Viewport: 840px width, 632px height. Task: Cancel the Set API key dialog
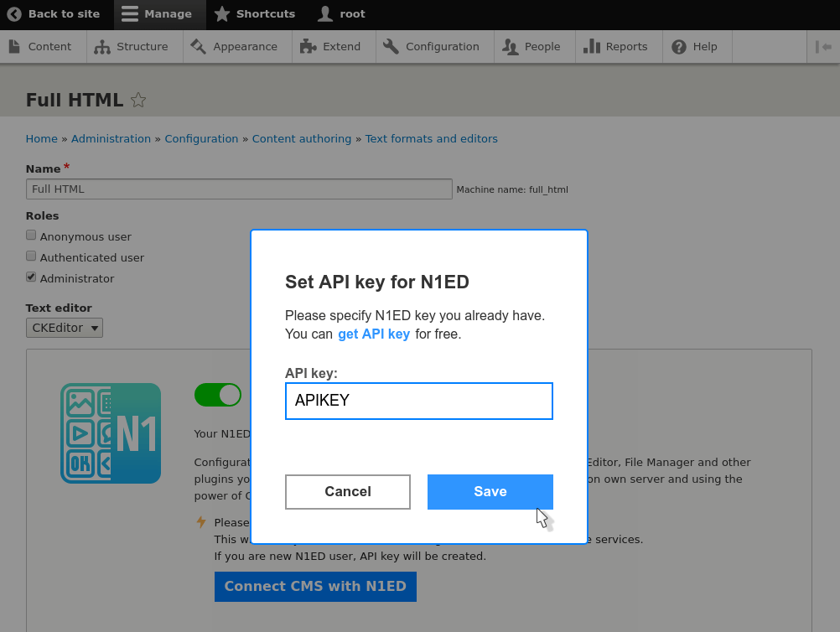click(348, 492)
